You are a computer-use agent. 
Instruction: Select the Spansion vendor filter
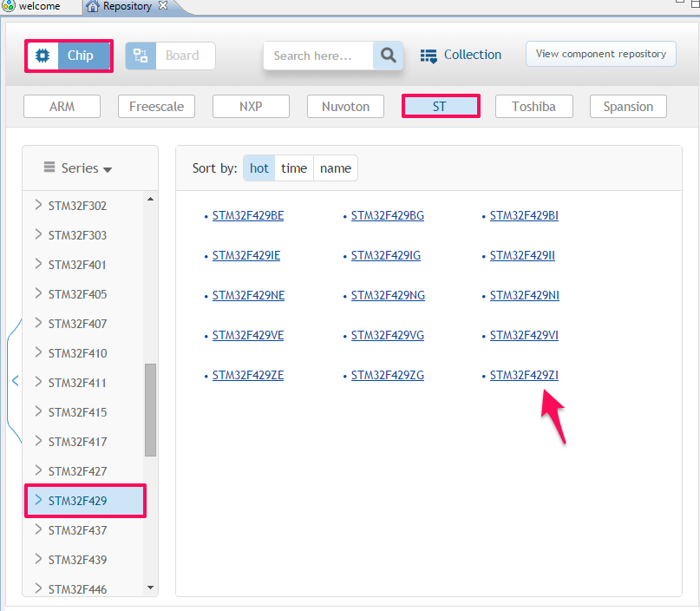click(628, 107)
